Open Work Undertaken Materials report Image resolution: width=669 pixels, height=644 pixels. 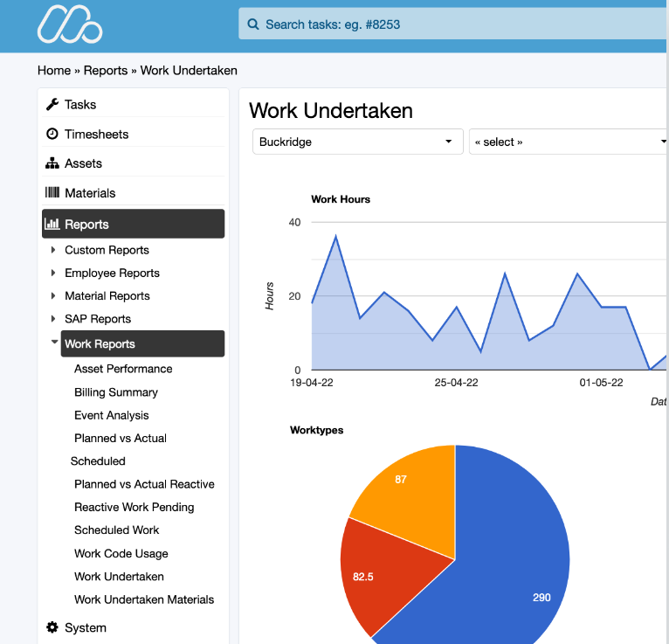(144, 599)
